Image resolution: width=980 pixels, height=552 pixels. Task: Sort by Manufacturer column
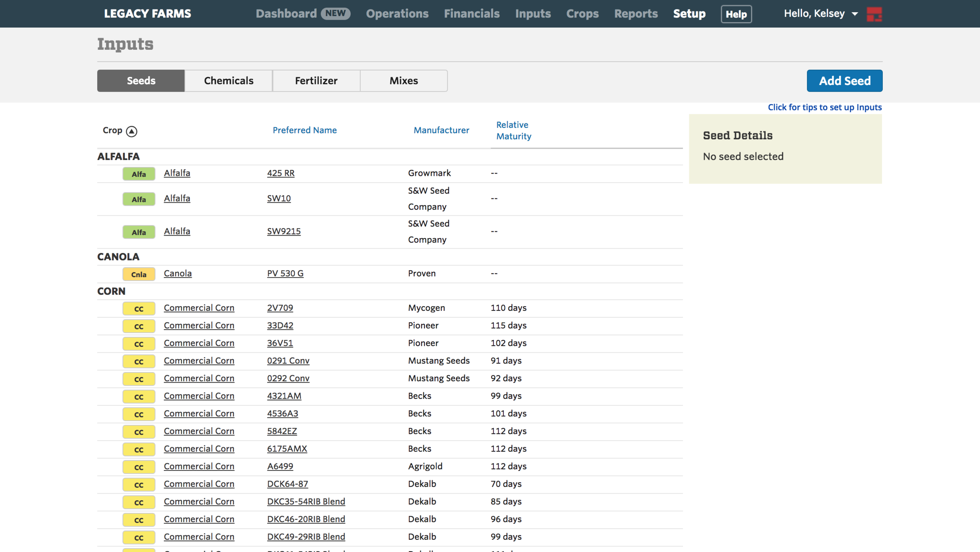coord(441,130)
